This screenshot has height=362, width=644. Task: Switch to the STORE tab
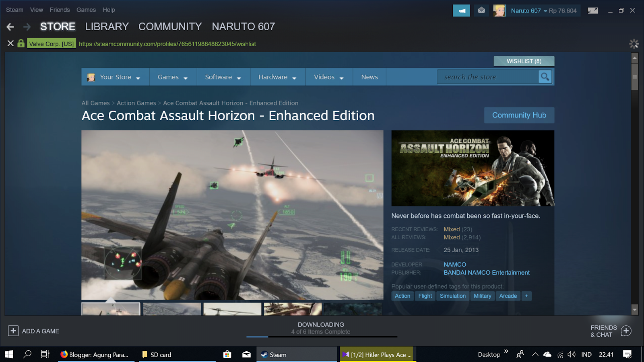click(x=58, y=27)
